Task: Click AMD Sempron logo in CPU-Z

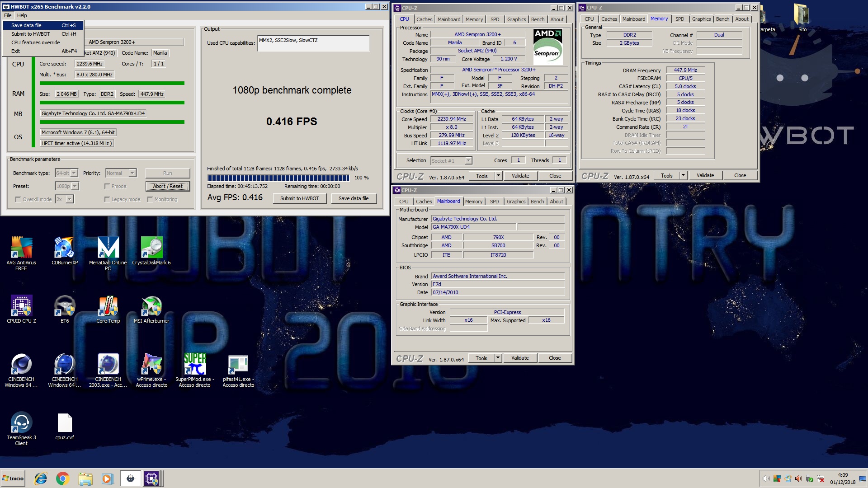Action: (547, 47)
